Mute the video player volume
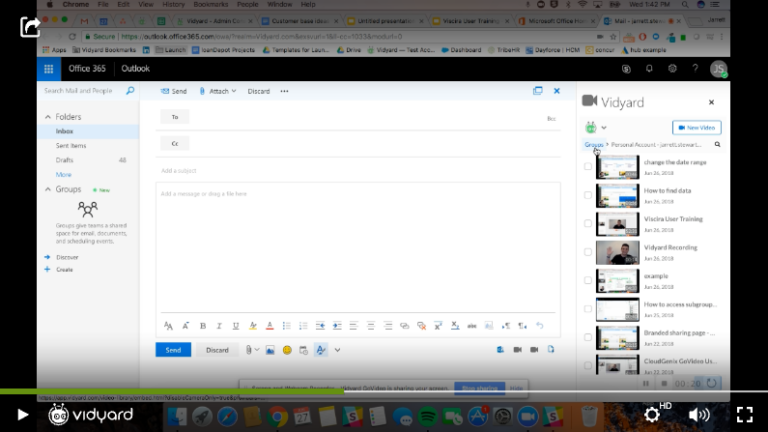Image resolution: width=768 pixels, height=432 pixels. pyautogui.click(x=699, y=415)
